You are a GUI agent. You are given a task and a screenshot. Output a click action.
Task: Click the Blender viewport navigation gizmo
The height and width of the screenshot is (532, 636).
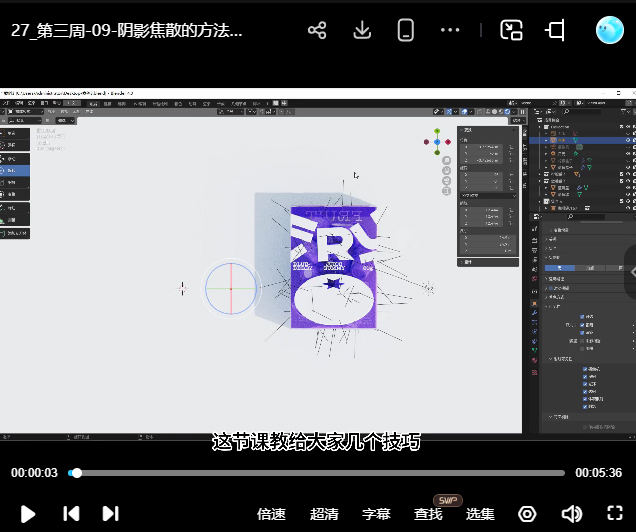point(437,141)
